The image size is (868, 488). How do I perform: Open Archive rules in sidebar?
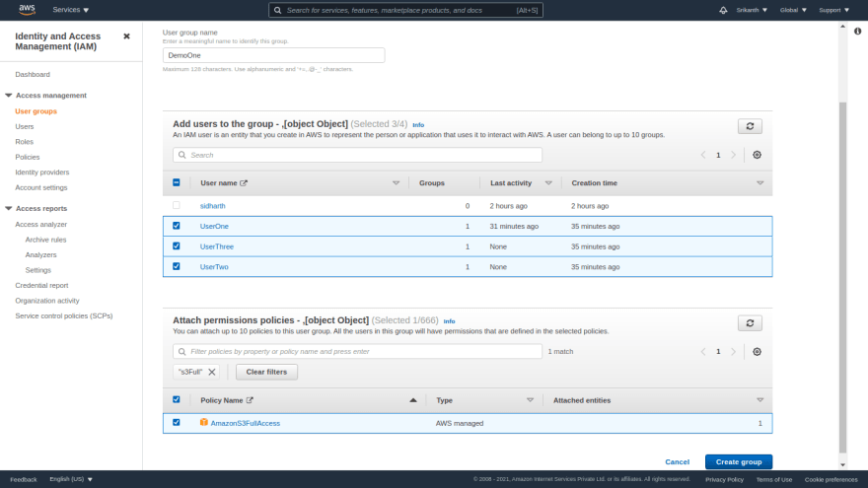click(x=45, y=240)
